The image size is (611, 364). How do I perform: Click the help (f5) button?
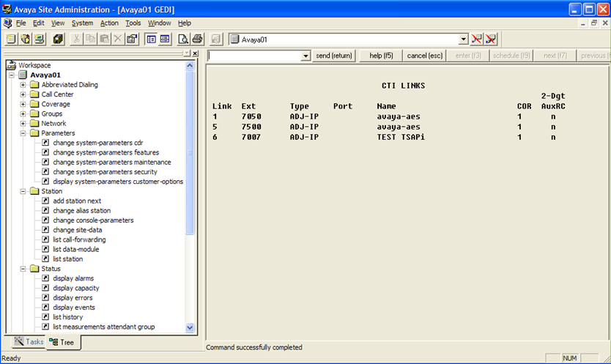coord(381,56)
